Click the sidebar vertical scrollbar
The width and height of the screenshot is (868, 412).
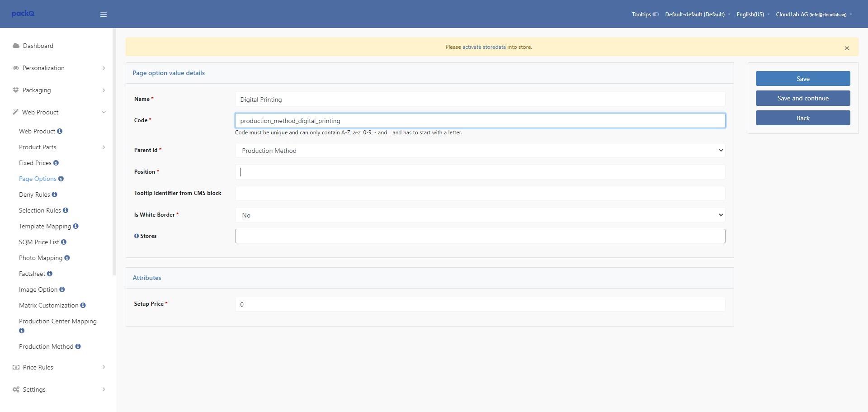[x=114, y=152]
